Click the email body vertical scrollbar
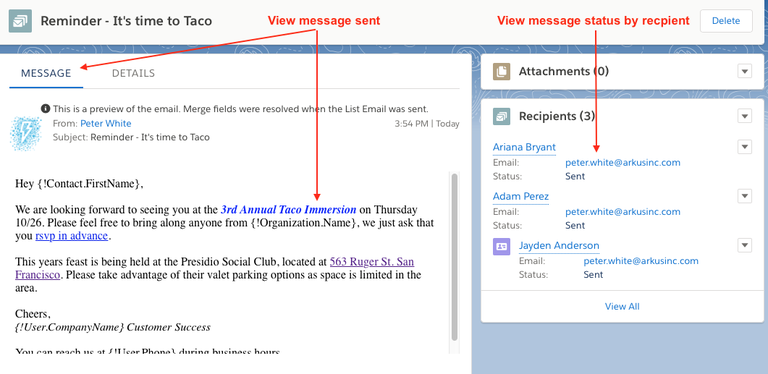Viewport: 768px width, 374px height. (455, 257)
